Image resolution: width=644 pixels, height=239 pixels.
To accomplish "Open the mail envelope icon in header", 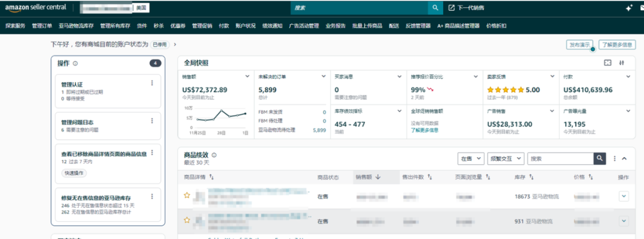I will pyautogui.click(x=642, y=8).
